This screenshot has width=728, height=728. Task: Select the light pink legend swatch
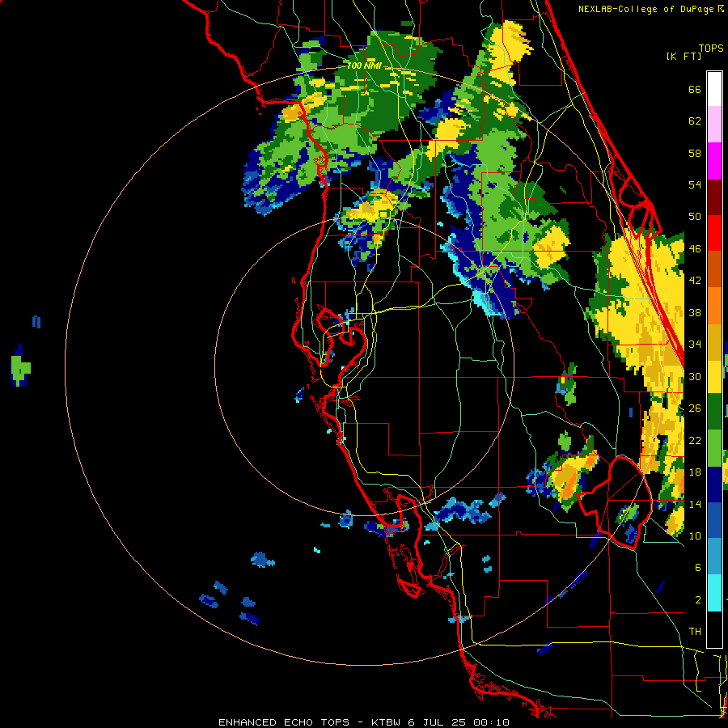tap(714, 124)
